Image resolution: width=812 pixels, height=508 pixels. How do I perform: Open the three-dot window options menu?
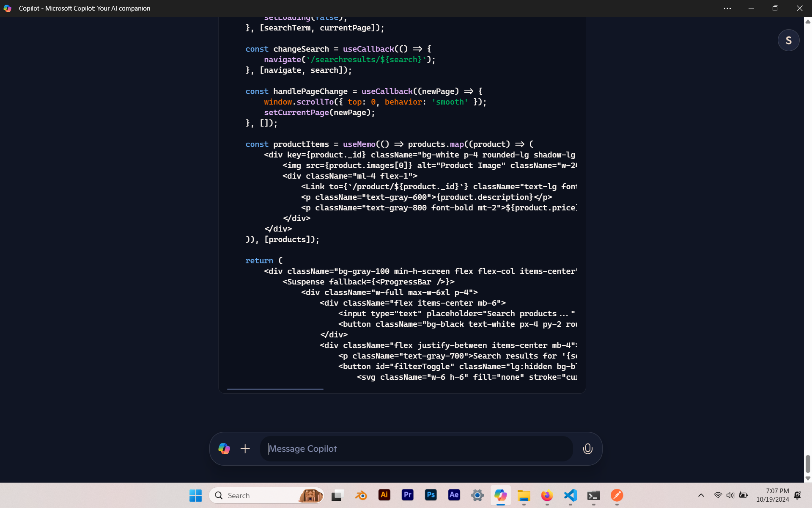(727, 8)
